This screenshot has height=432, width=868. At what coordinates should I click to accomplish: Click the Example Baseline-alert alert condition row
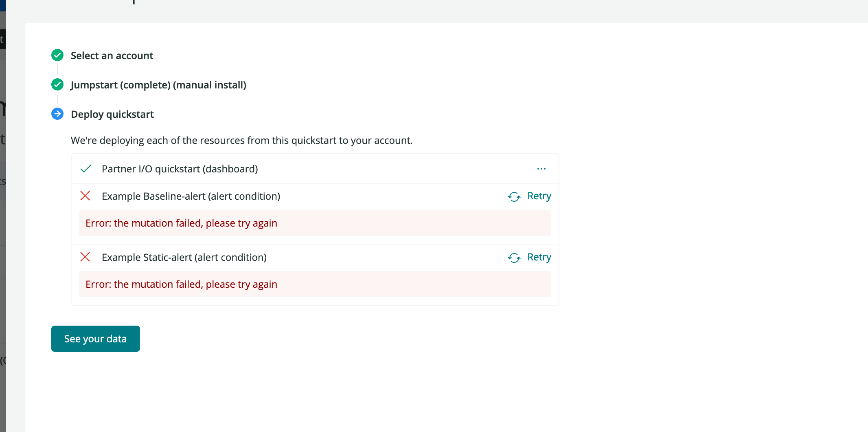click(191, 196)
